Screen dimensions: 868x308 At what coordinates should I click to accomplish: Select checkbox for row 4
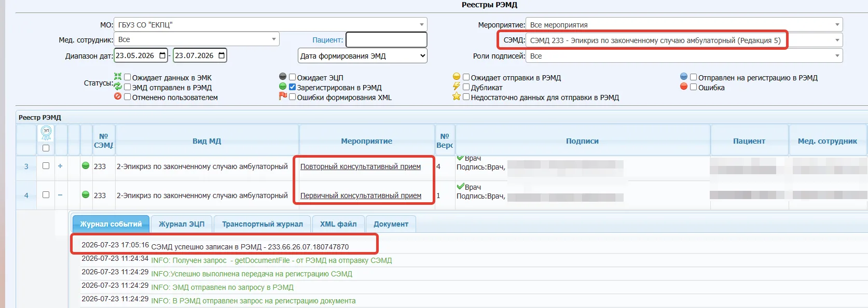[46, 195]
